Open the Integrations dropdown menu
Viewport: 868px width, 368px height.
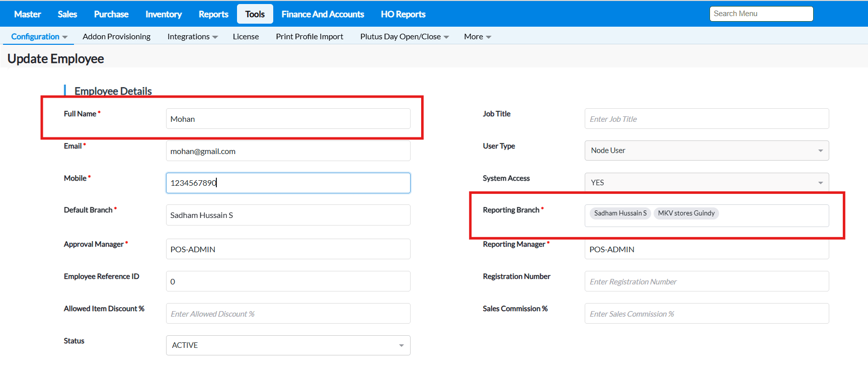[192, 37]
